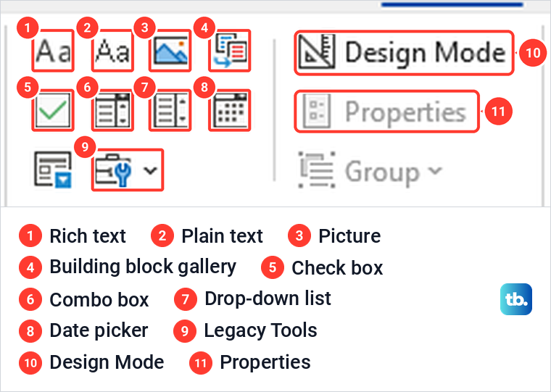Insert a Building Block Gallery control
Viewport: 551px width, 392px height.
coord(230,51)
